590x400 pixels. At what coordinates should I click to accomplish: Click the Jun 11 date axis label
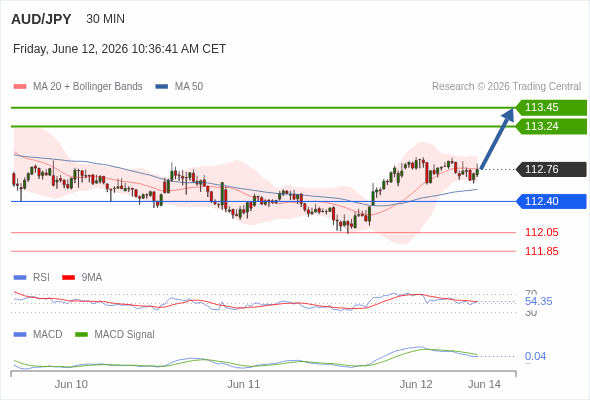point(243,385)
